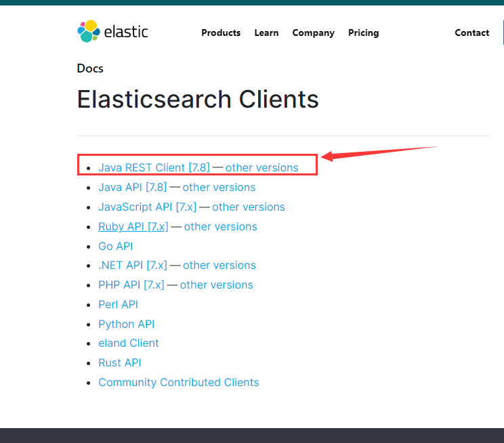Open the Products menu
Screen dimensions: 504x443
[x=221, y=33]
